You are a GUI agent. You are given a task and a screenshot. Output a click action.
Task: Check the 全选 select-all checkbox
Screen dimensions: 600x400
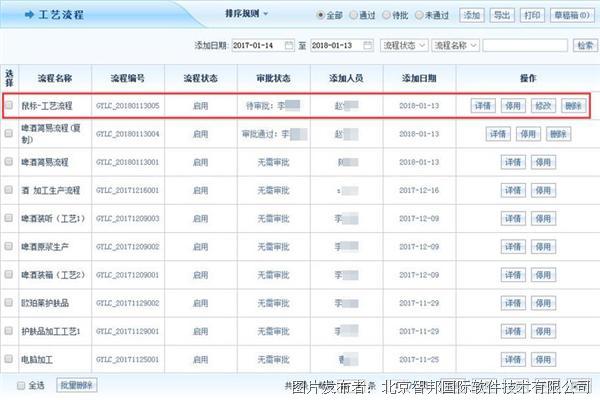(x=21, y=385)
